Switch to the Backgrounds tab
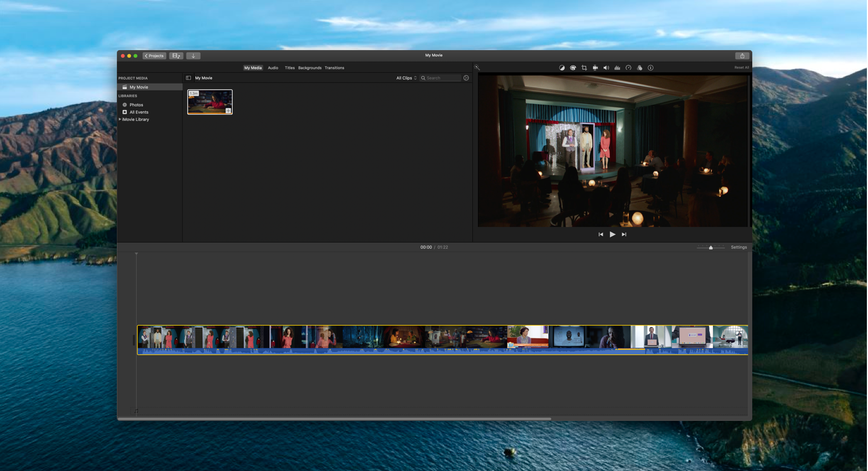 (x=310, y=68)
